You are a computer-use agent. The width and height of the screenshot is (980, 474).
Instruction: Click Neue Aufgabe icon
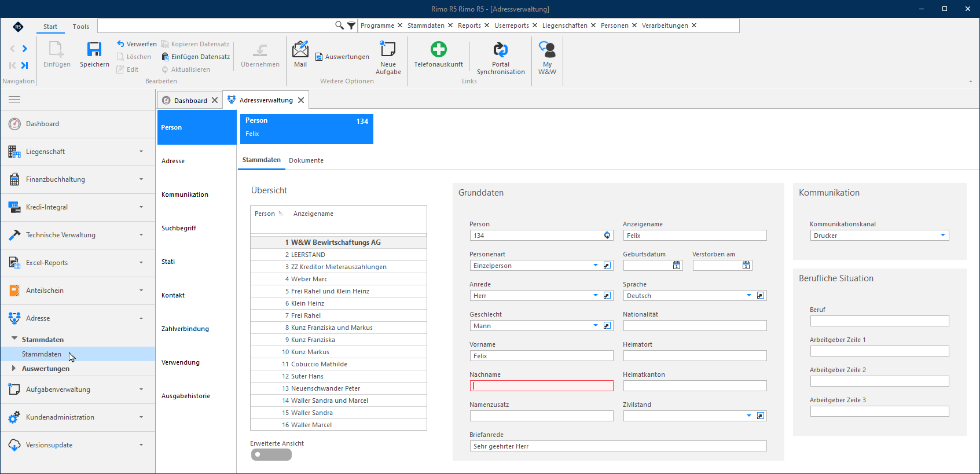pos(388,49)
